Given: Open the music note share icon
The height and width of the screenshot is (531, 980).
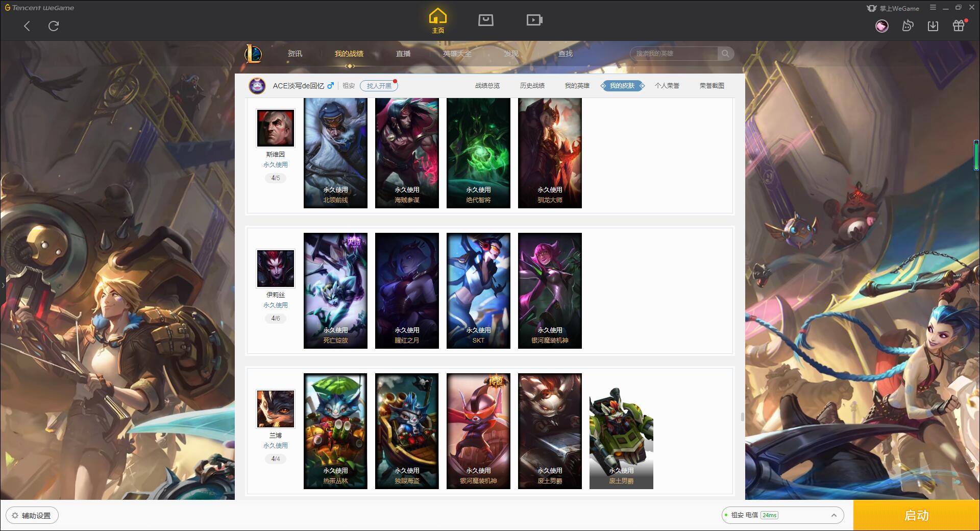Looking at the screenshot, I should tap(908, 26).
